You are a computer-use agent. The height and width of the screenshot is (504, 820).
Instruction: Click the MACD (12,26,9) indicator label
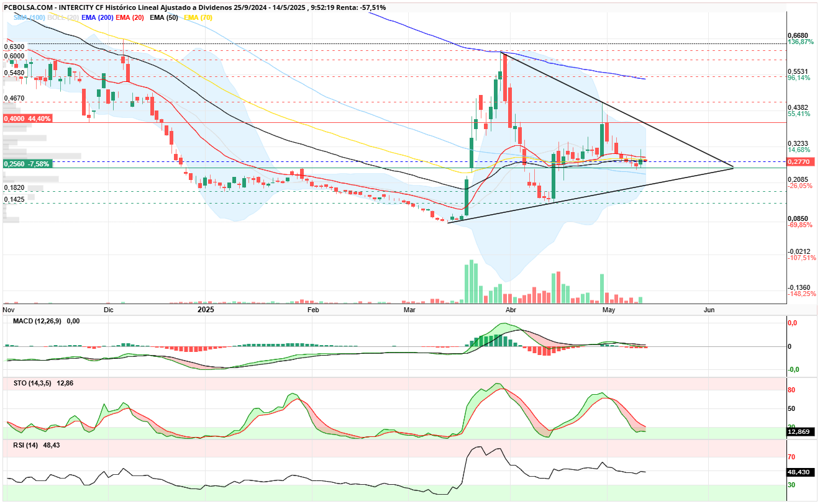(x=39, y=321)
